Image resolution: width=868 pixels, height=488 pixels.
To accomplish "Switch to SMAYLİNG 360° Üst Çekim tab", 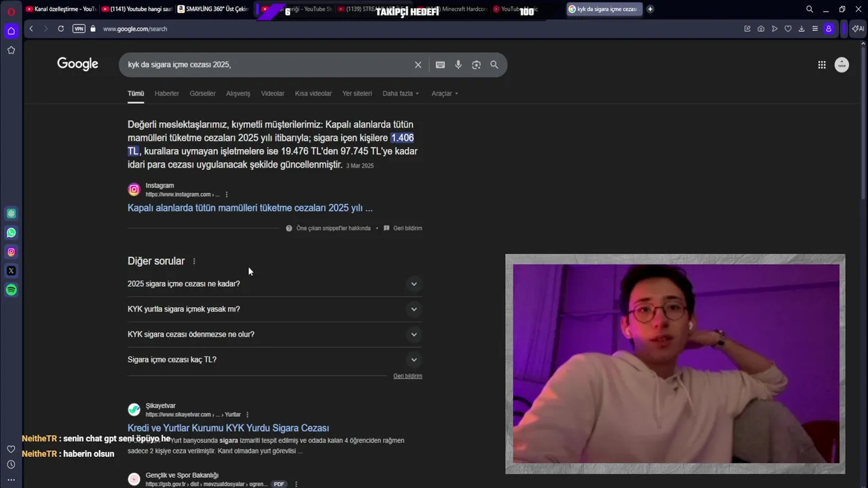I will pos(212,9).
